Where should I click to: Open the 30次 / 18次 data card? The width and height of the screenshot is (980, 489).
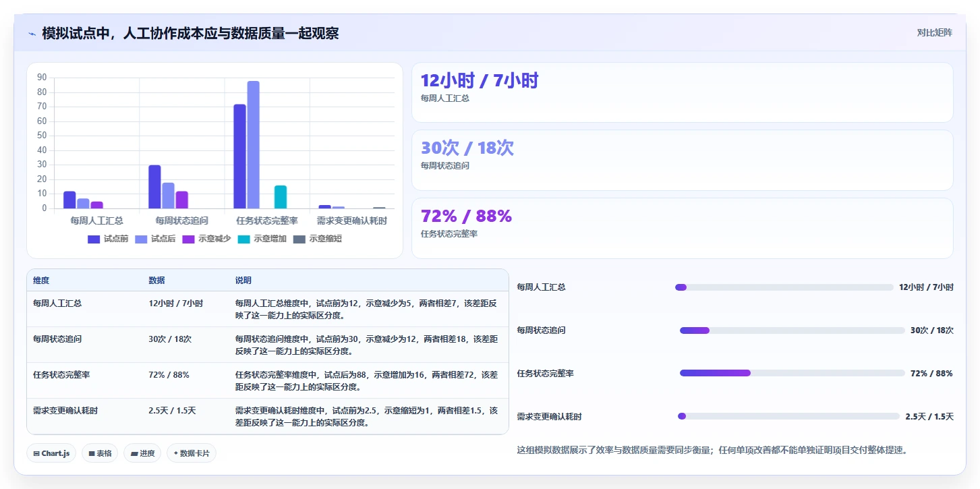(x=682, y=160)
